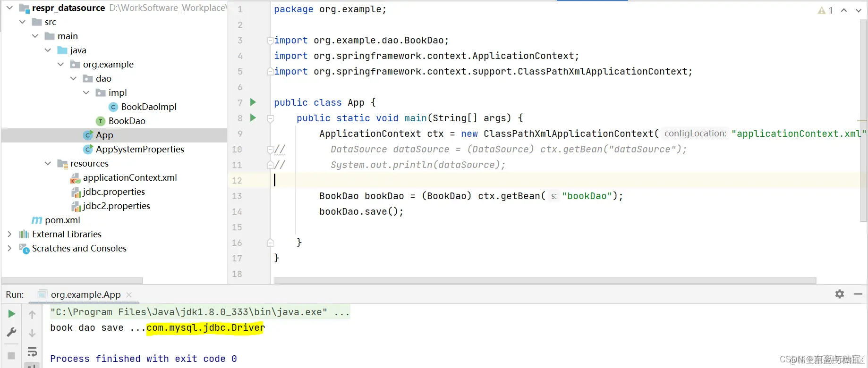Click 'package org.example;' declaration
Image resolution: width=868 pixels, height=368 pixels.
point(330,9)
